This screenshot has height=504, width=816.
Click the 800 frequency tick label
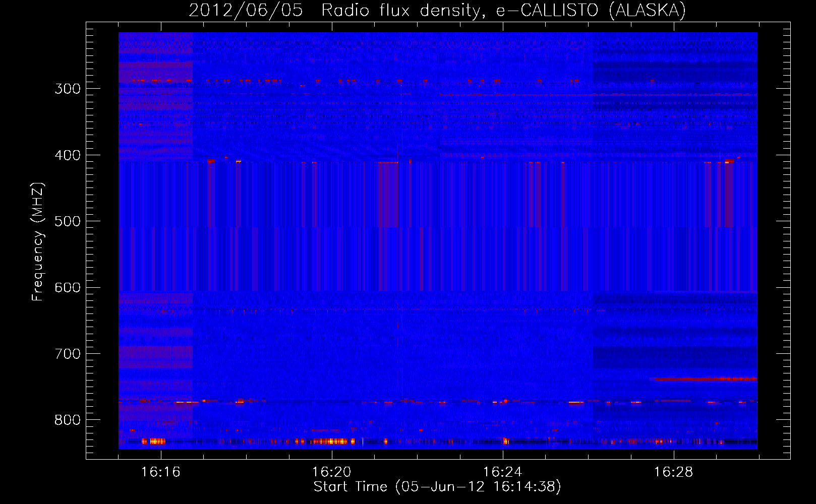click(x=68, y=420)
